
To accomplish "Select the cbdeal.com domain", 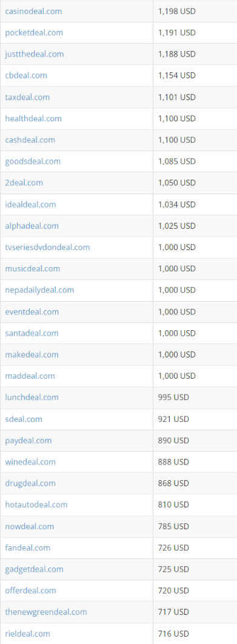I will tap(26, 75).
